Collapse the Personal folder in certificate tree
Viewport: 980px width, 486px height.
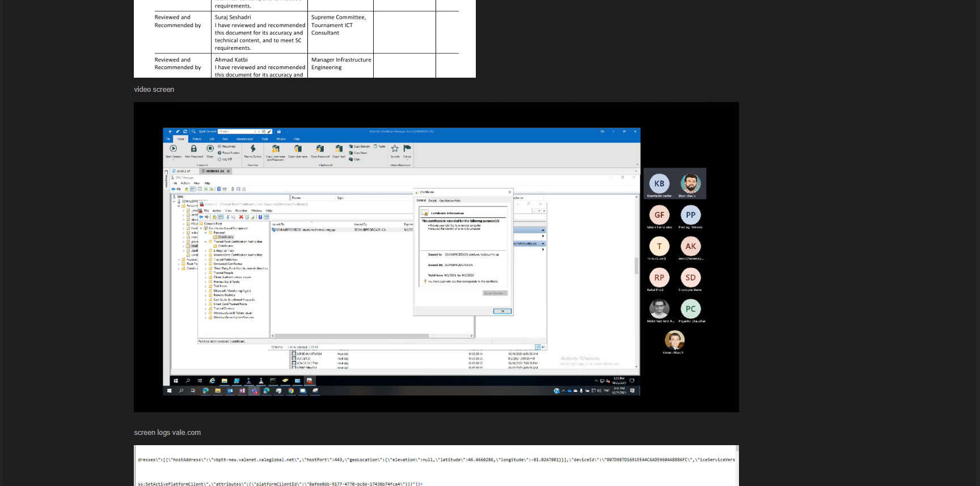point(206,233)
